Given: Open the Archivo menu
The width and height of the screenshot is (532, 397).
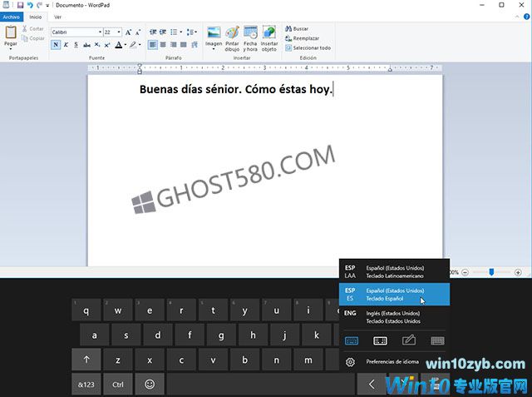Looking at the screenshot, I should [x=12, y=17].
